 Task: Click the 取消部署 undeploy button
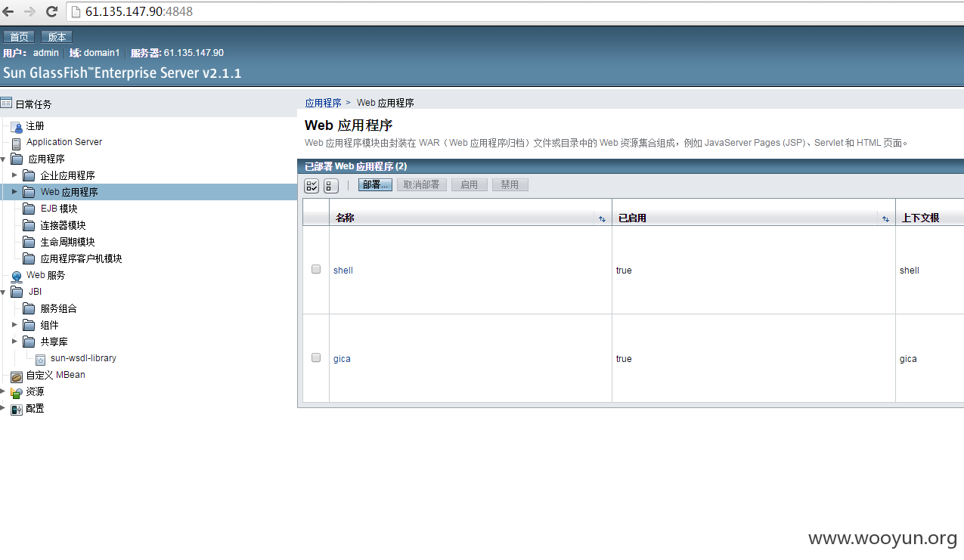(422, 184)
